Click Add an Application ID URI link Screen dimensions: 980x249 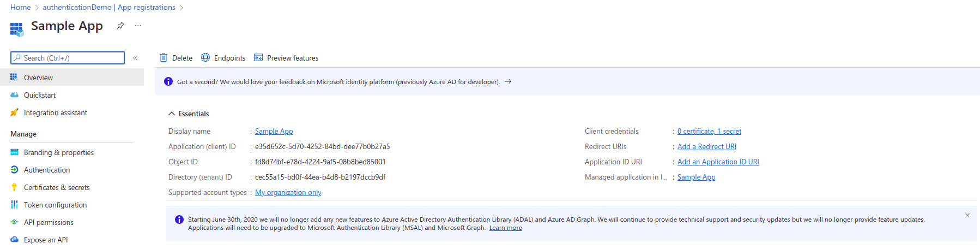click(x=718, y=162)
